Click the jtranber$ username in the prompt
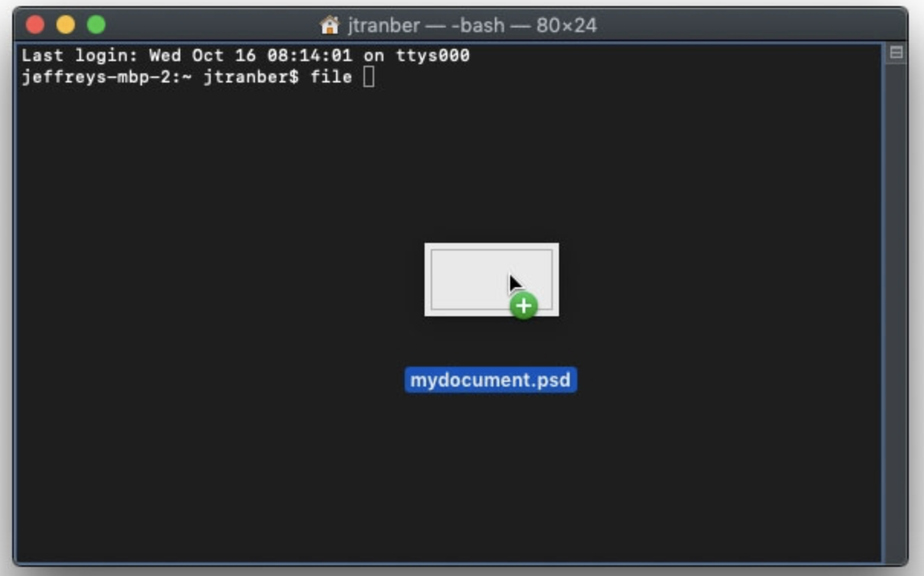Image resolution: width=924 pixels, height=576 pixels. tap(250, 77)
